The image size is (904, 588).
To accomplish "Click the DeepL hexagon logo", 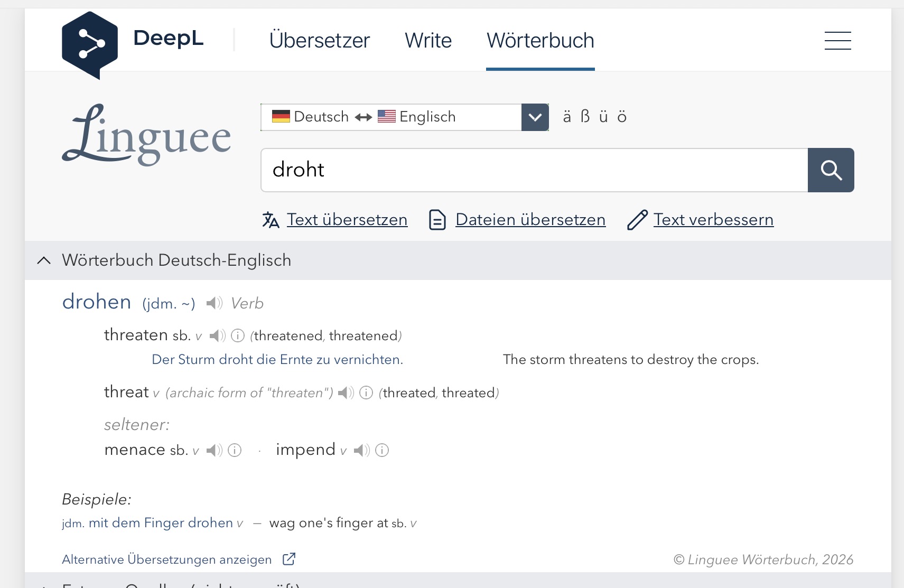I will coord(89,45).
